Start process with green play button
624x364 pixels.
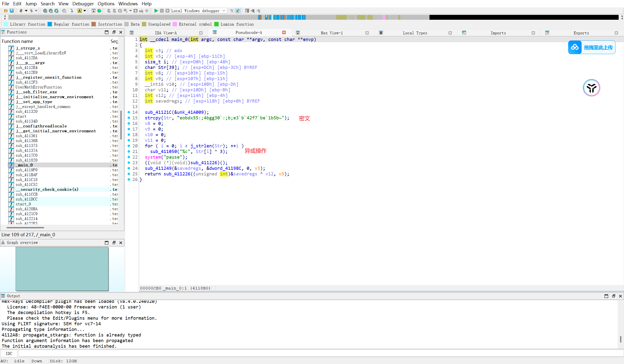156,11
